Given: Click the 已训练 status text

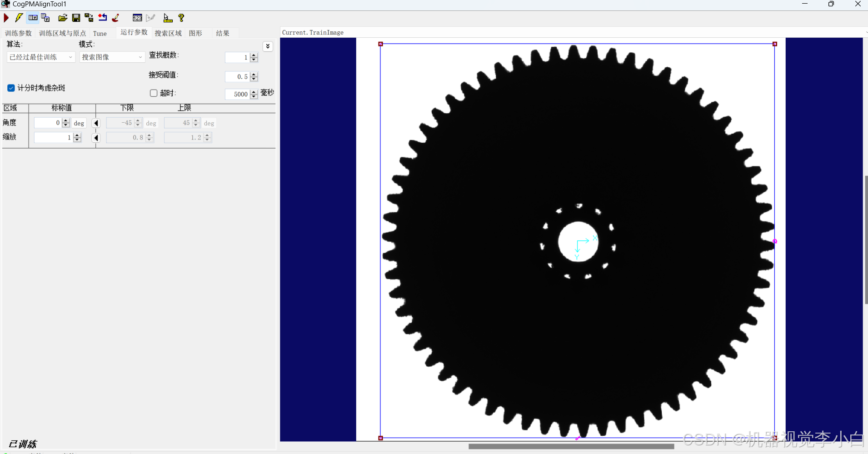Looking at the screenshot, I should tap(23, 444).
